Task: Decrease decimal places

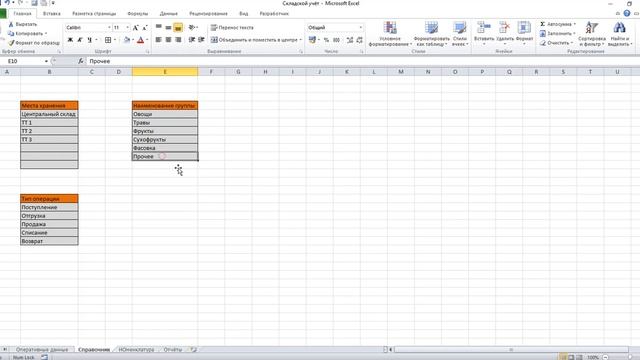Action: click(x=360, y=40)
